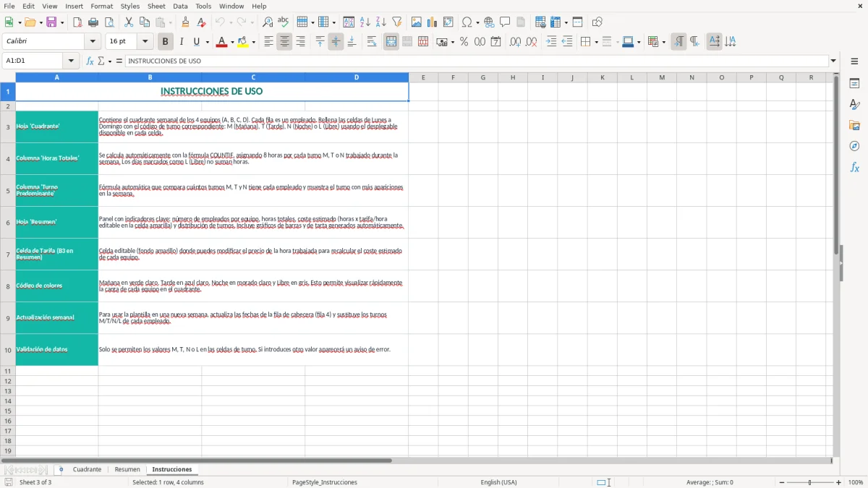The image size is (868, 488).
Task: Toggle Wrap Text button
Action: click(x=372, y=42)
